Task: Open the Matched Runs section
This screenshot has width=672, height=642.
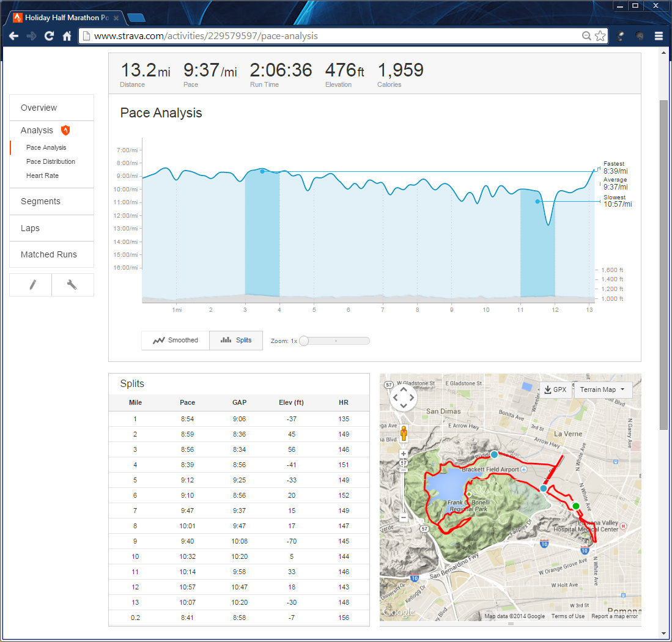Action: [x=49, y=254]
